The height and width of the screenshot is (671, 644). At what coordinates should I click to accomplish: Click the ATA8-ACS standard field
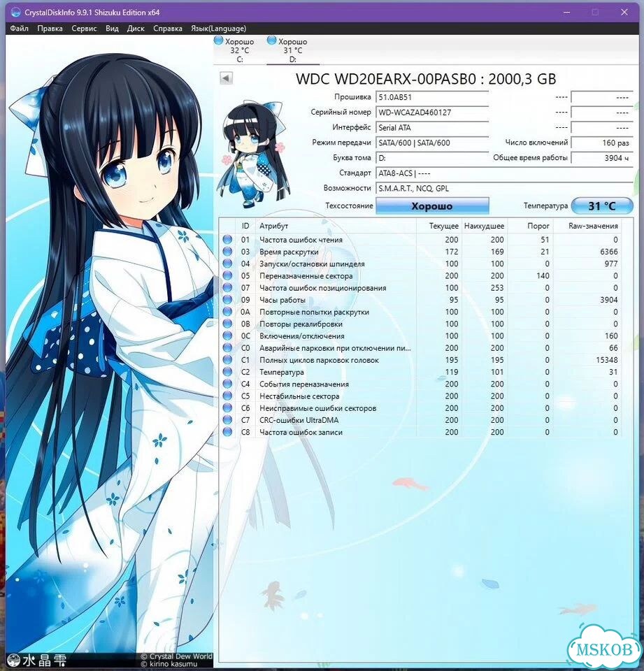coord(504,173)
